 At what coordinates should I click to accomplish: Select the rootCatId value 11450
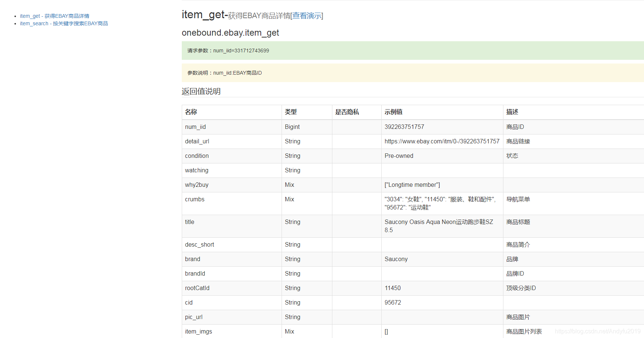pos(393,288)
